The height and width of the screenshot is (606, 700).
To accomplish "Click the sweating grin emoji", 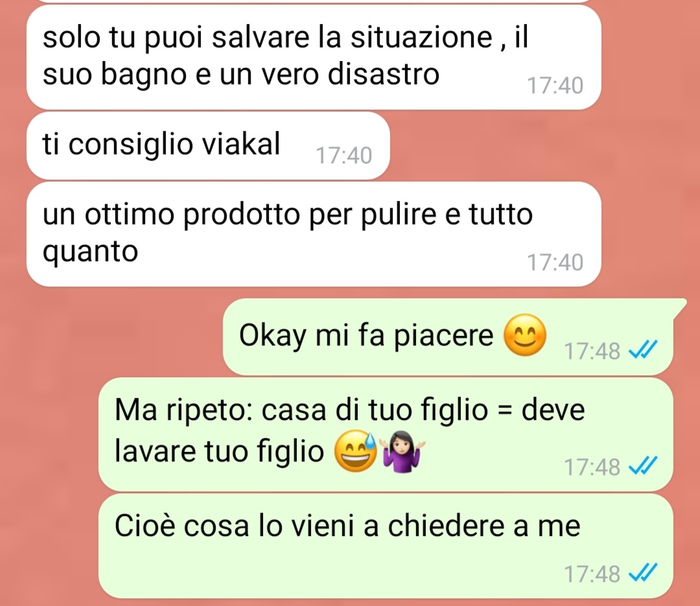I will click(x=356, y=451).
